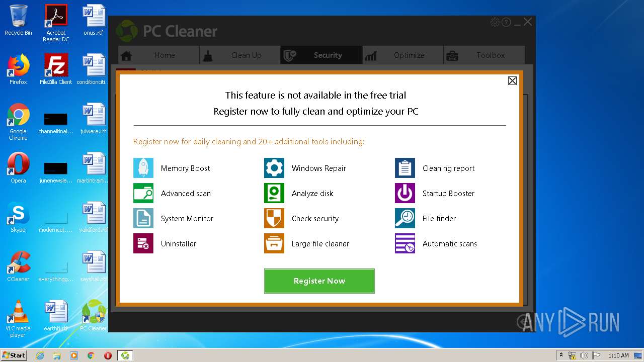Launch VLC media player shortcut
The height and width of the screenshot is (362, 644).
click(18, 319)
